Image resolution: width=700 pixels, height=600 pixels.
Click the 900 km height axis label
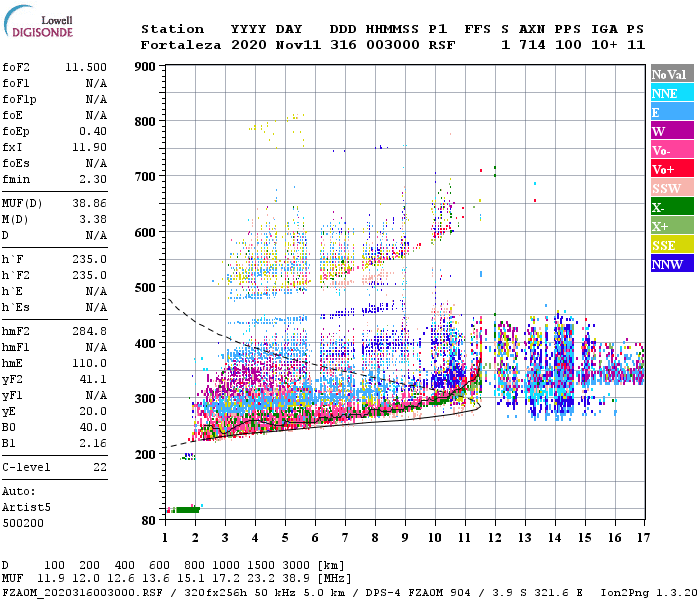click(145, 67)
